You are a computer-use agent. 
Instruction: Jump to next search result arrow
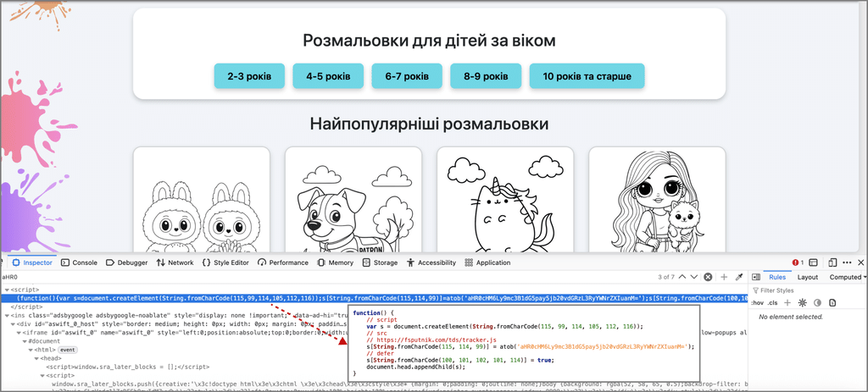[694, 277]
